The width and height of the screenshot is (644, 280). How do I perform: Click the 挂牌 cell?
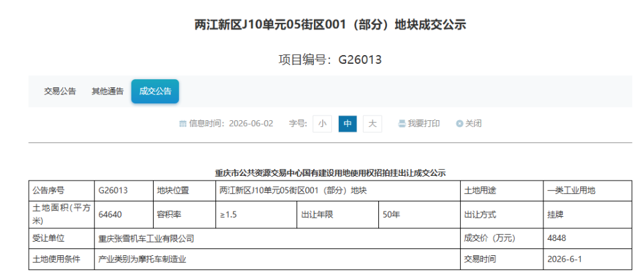click(x=588, y=215)
